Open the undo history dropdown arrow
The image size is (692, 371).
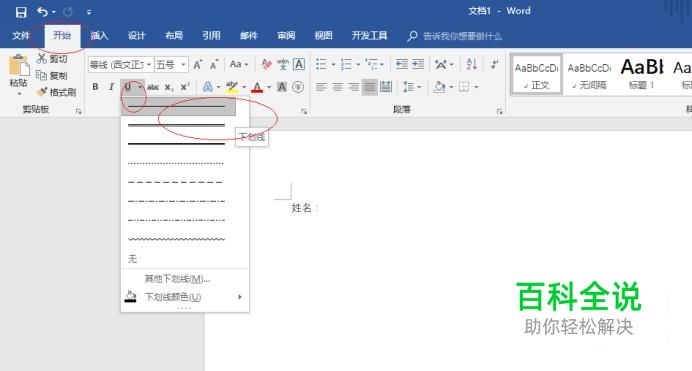(53, 12)
